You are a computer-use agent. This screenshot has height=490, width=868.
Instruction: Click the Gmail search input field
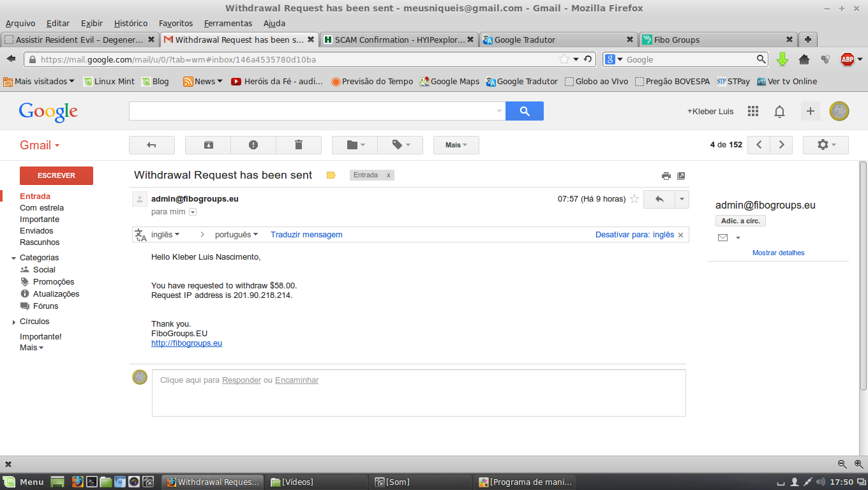[313, 111]
